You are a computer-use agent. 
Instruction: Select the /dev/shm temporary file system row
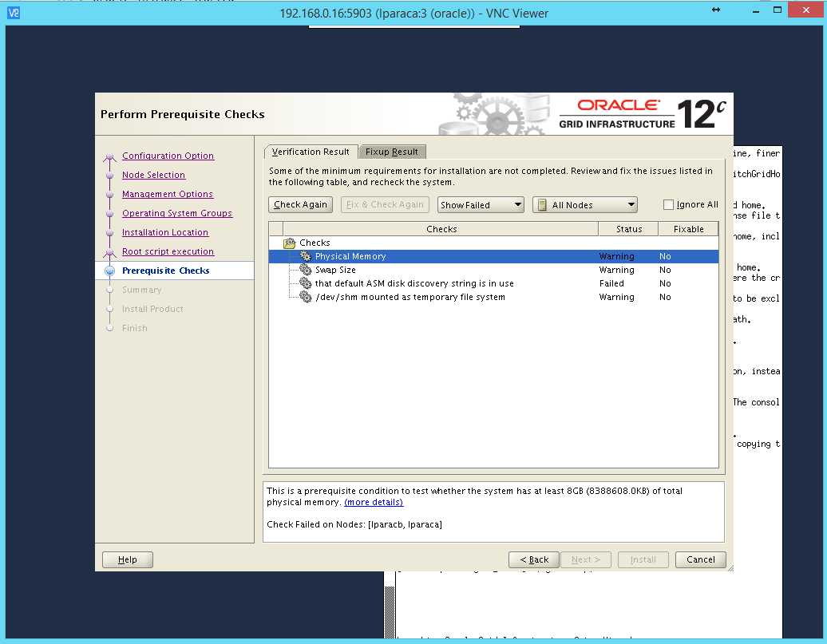point(493,297)
